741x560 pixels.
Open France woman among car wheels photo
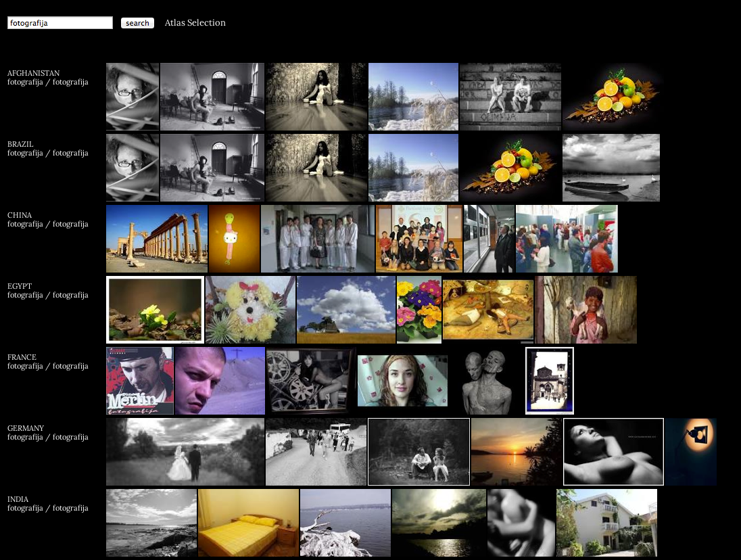click(312, 381)
